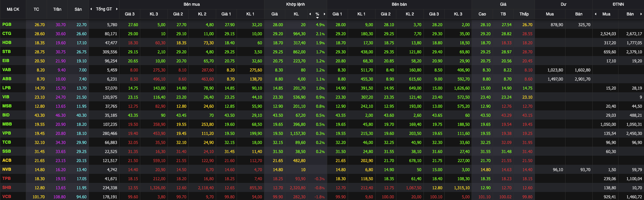Click the Thấp price column header
The width and height of the screenshot is (644, 200).
tap(524, 14)
